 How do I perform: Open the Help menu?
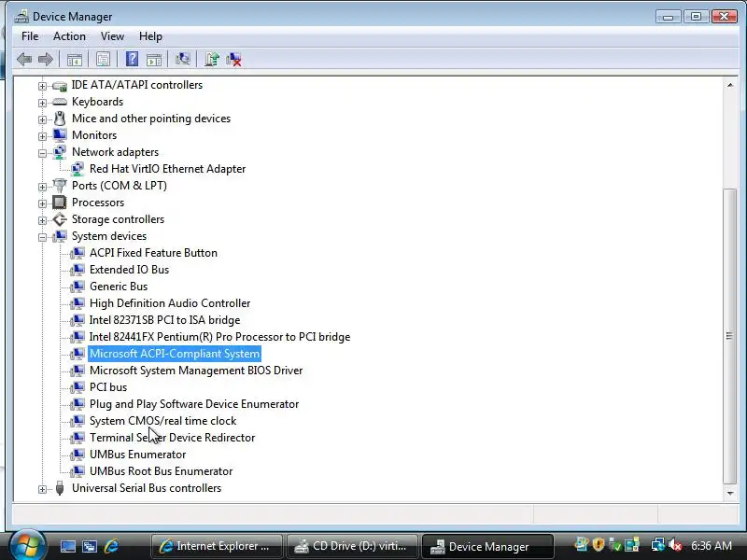tap(150, 36)
